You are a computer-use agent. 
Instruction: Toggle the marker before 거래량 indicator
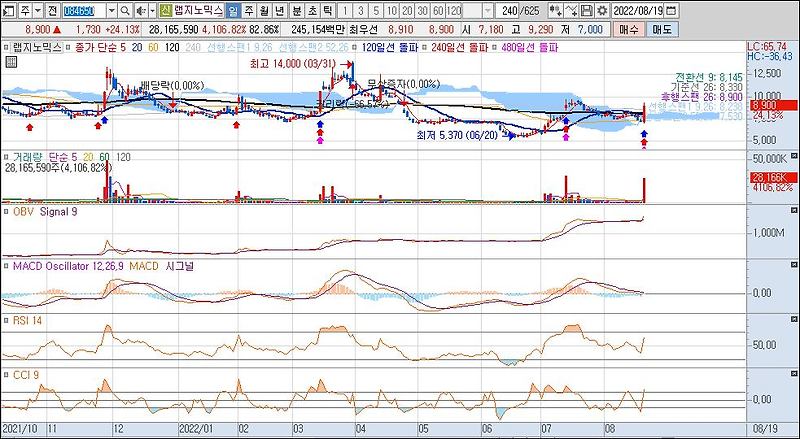[5, 157]
